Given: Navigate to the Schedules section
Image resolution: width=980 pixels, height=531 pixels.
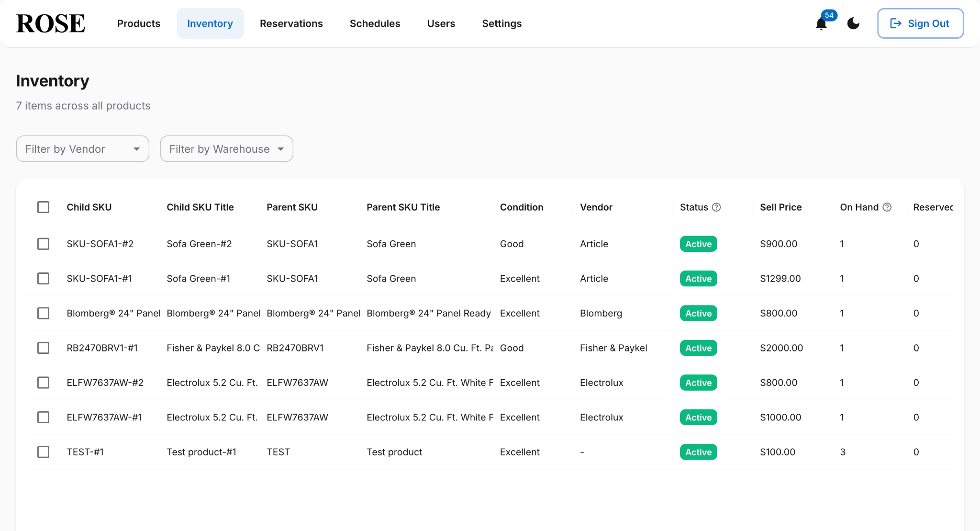Looking at the screenshot, I should tap(375, 23).
